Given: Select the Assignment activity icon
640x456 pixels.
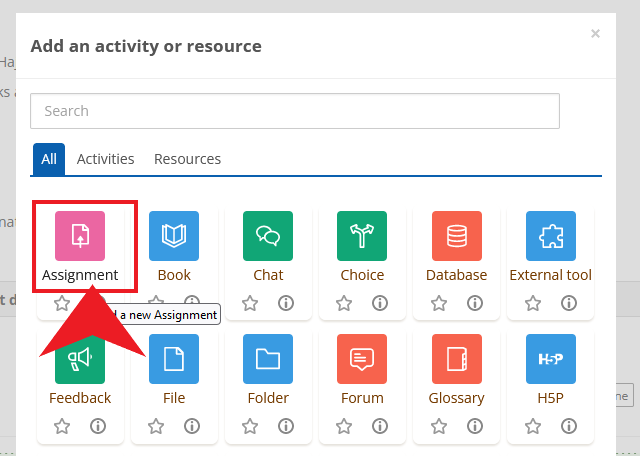Looking at the screenshot, I should [80, 236].
